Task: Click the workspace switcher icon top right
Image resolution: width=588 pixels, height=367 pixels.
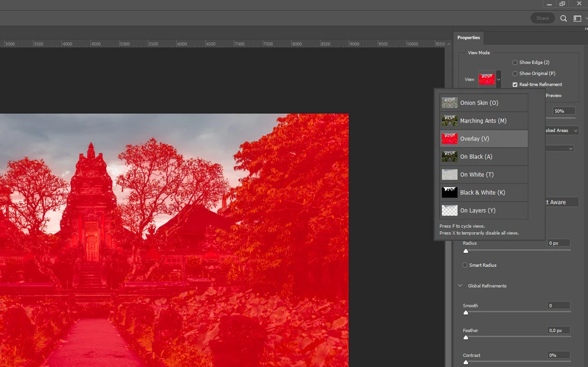Action: point(577,18)
